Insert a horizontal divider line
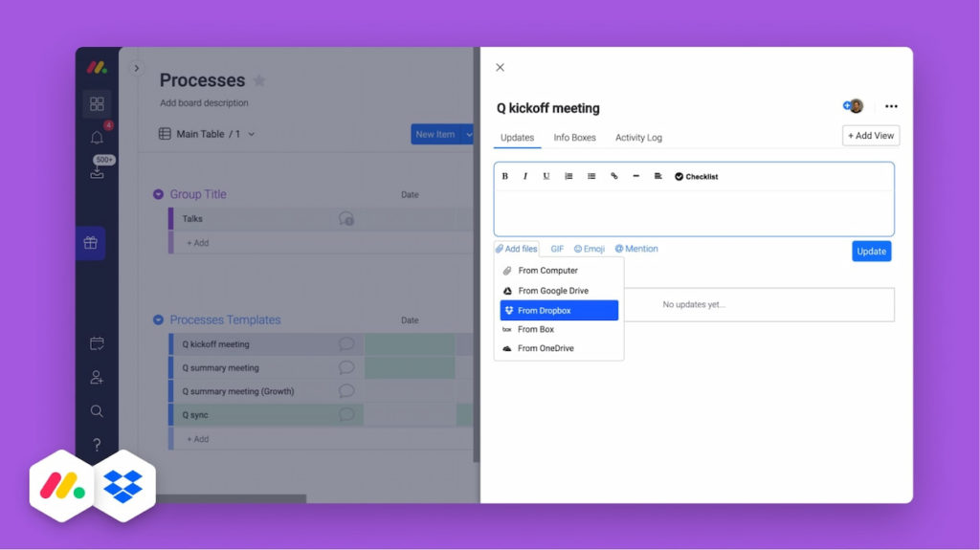Viewport: 980px width, 550px height. click(x=636, y=176)
